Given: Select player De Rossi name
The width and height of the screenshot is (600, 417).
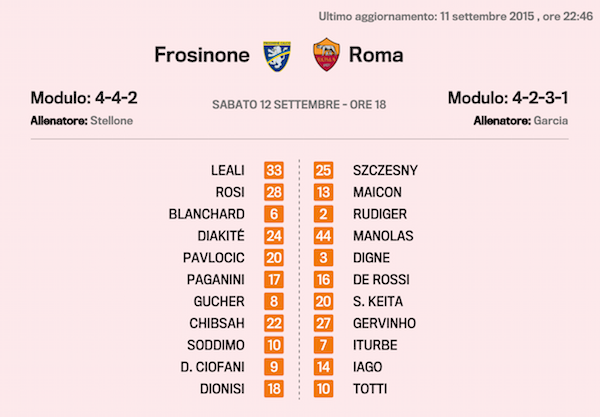Looking at the screenshot, I should (x=381, y=279).
